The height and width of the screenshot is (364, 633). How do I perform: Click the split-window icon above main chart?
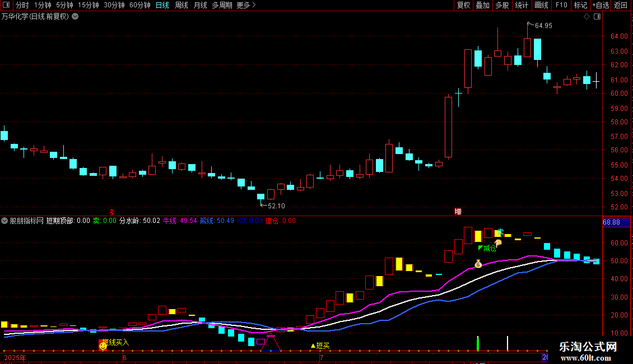(597, 17)
